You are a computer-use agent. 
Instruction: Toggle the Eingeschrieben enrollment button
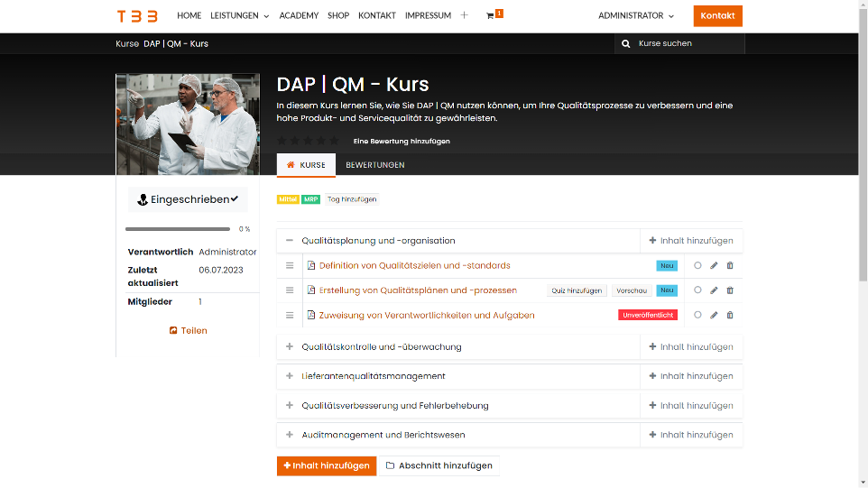click(188, 199)
